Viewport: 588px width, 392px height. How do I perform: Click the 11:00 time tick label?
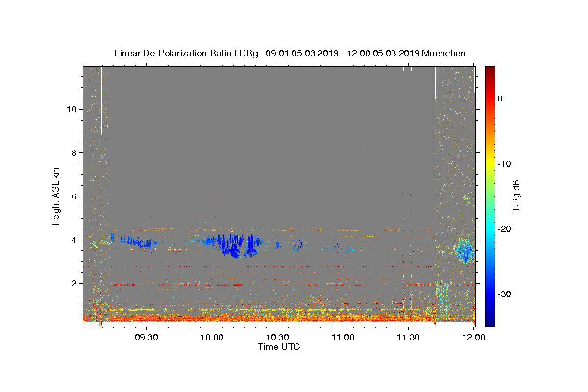(343, 338)
